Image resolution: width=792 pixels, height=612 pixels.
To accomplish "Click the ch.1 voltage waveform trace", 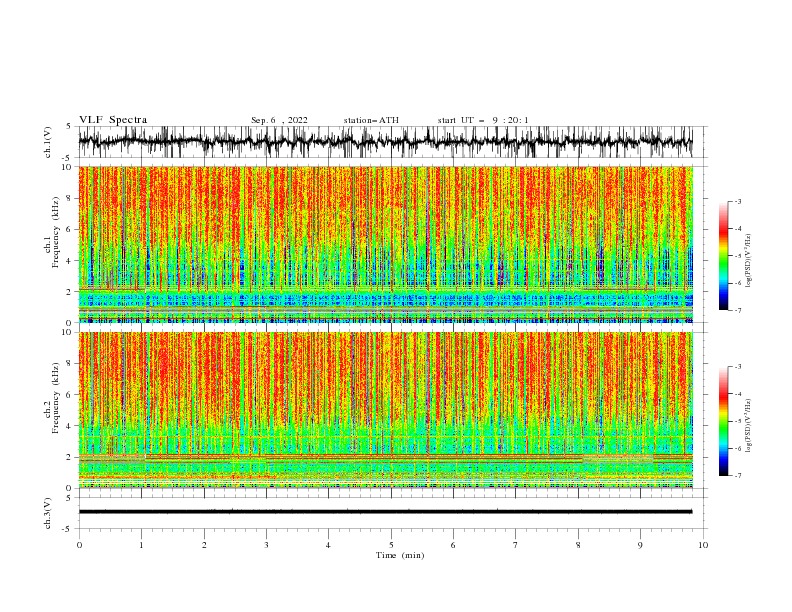I will 385,142.
